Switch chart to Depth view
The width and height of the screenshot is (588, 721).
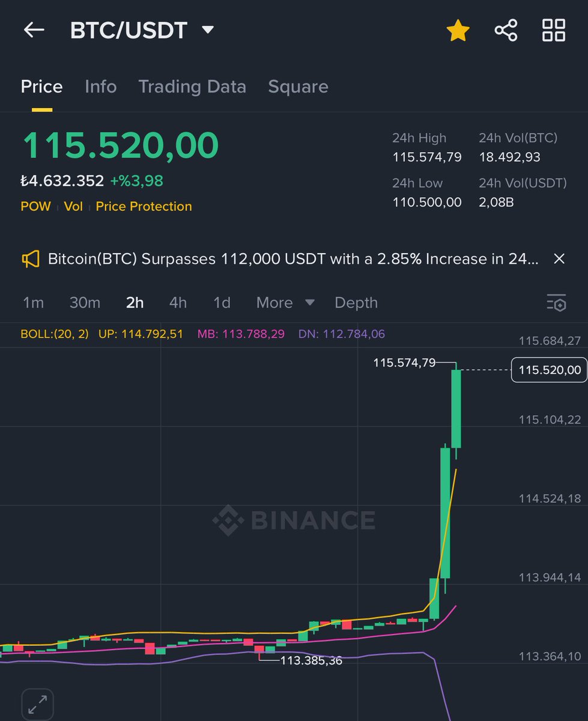tap(356, 303)
